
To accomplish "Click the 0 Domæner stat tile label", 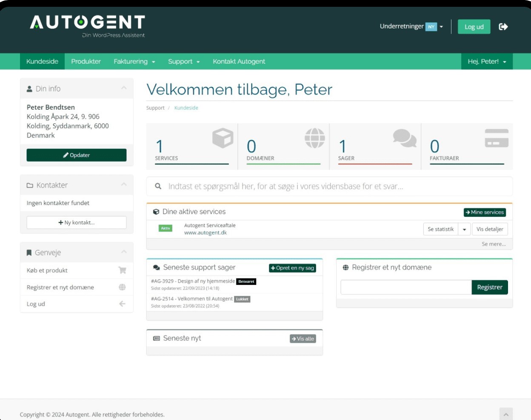I will [x=260, y=158].
